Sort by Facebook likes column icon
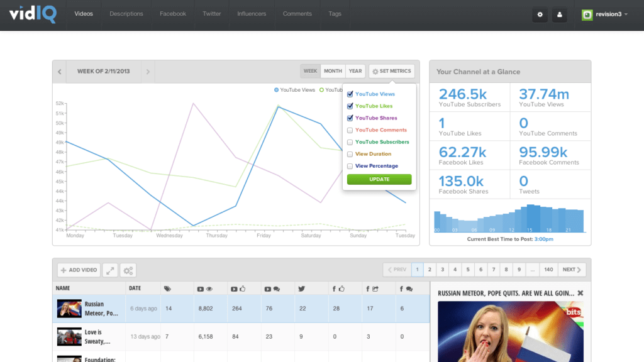The height and width of the screenshot is (362, 644). coord(338,289)
